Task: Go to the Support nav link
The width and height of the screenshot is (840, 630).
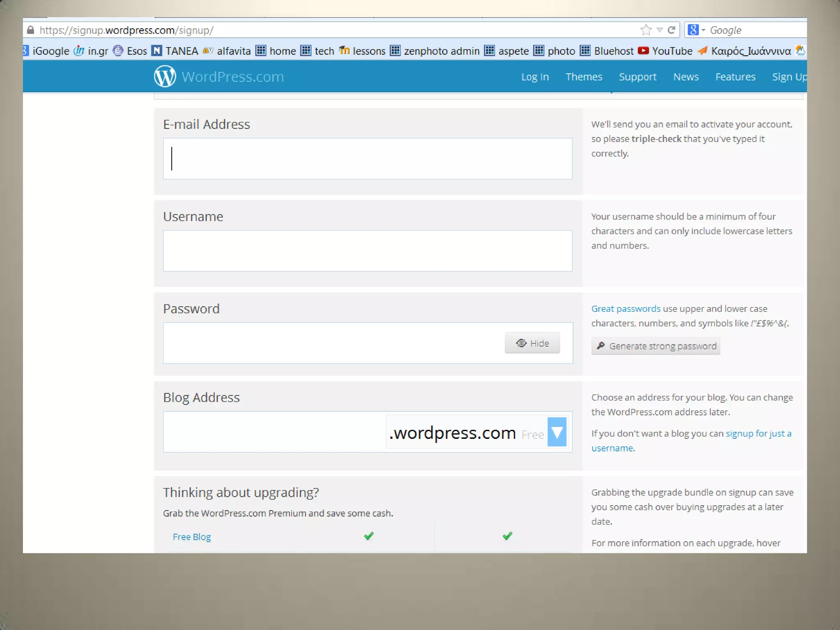Action: (637, 77)
